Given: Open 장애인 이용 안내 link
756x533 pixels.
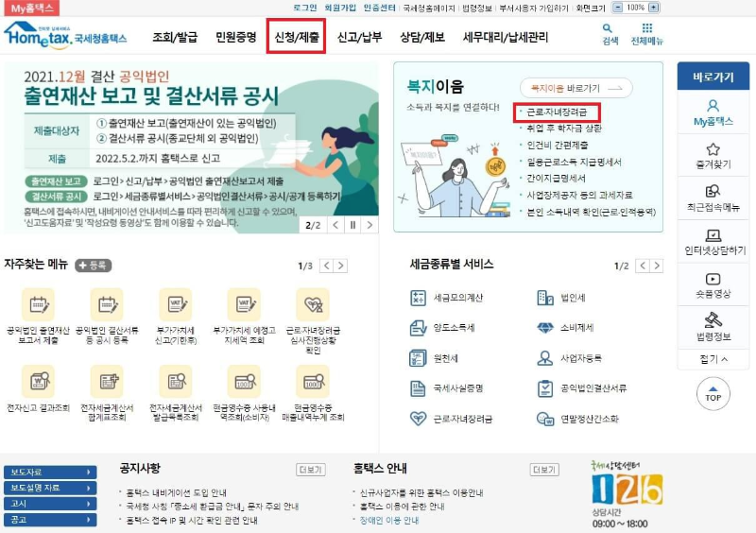Looking at the screenshot, I should coord(389,521).
